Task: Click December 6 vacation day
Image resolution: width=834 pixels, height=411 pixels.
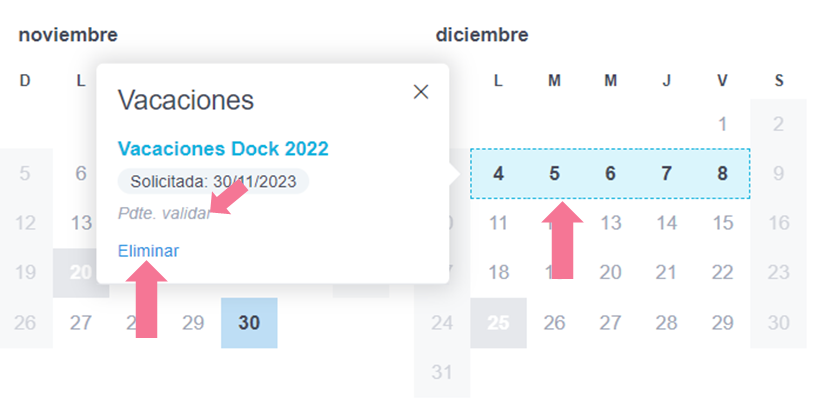Action: pos(610,173)
